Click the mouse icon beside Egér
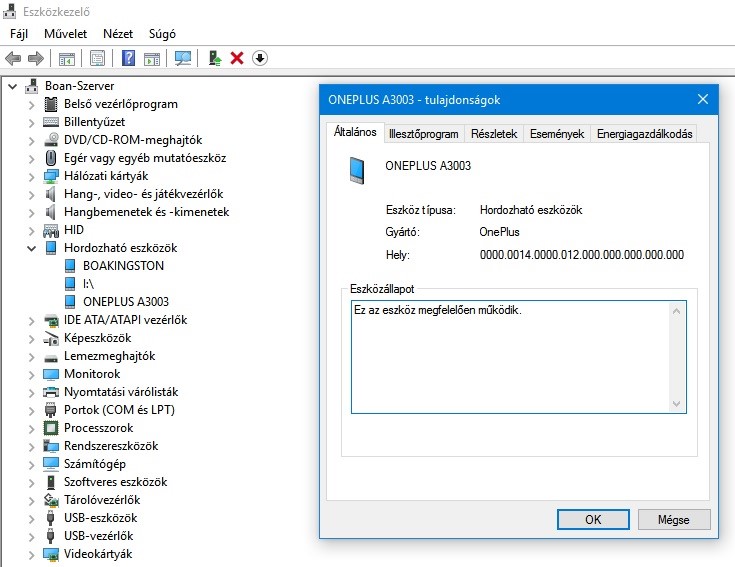The height and width of the screenshot is (567, 735). 51,158
